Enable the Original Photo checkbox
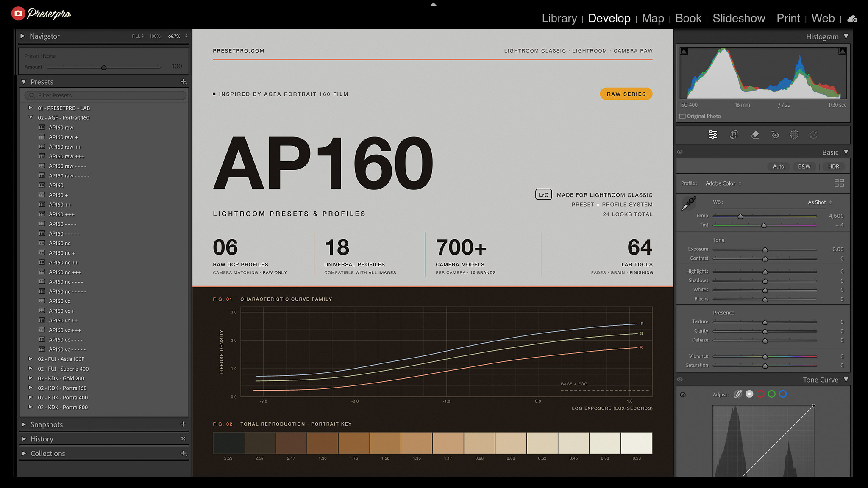 pyautogui.click(x=682, y=116)
